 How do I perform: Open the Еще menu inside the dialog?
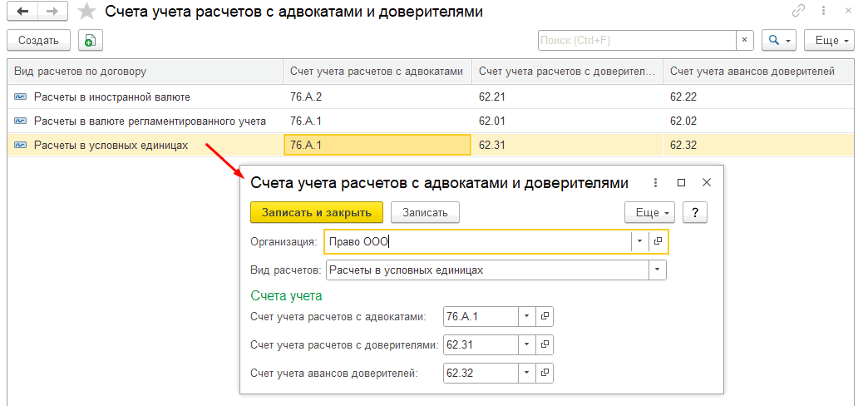coord(649,212)
